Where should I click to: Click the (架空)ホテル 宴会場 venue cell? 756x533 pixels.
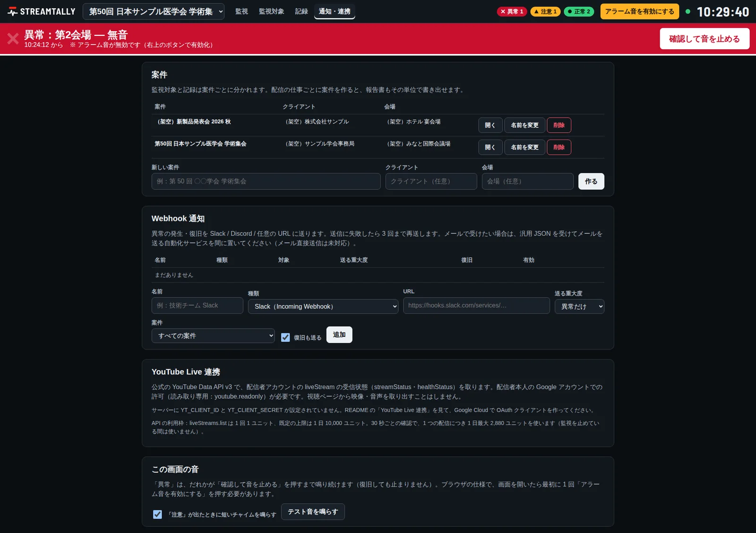tap(414, 122)
